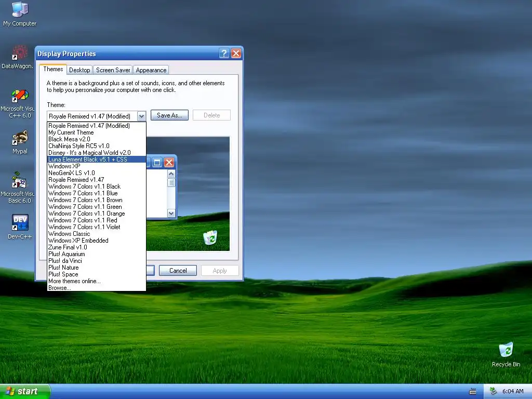Open the My Computer desktop icon
Viewport: 532px width, 399px height.
20,14
